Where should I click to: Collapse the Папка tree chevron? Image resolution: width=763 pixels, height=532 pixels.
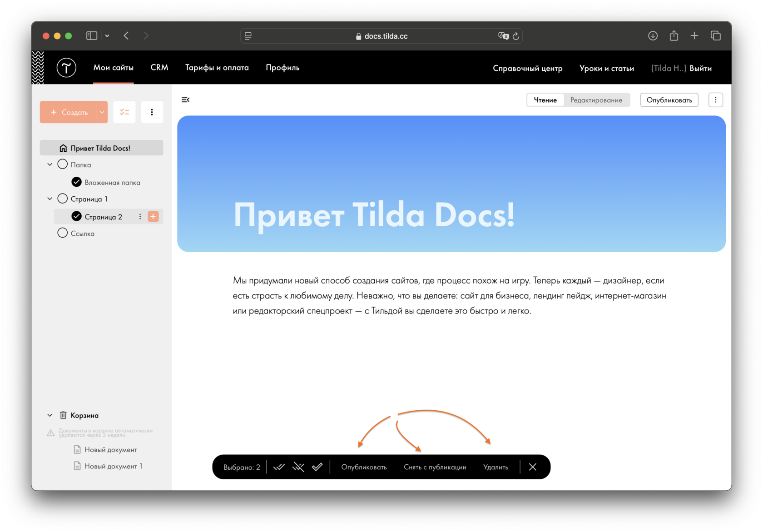[50, 164]
